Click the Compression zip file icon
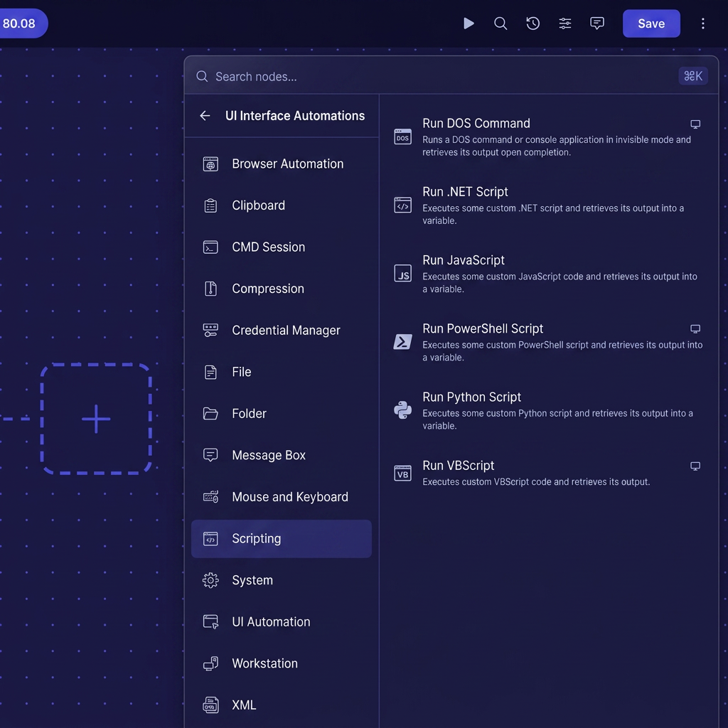 point(210,289)
